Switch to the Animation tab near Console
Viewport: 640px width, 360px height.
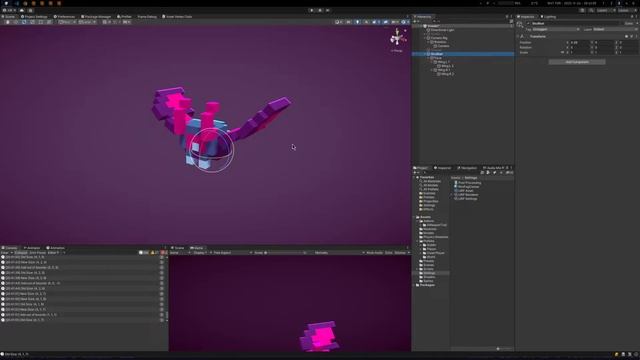[x=56, y=248]
